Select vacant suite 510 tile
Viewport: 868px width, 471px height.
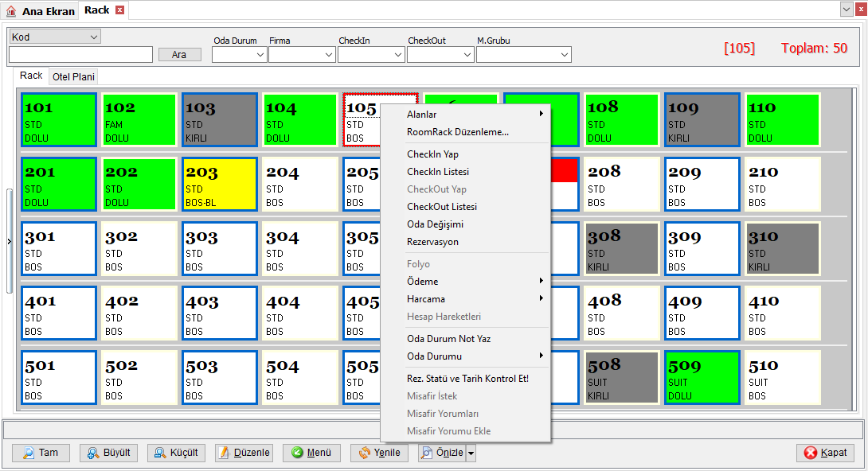783,378
